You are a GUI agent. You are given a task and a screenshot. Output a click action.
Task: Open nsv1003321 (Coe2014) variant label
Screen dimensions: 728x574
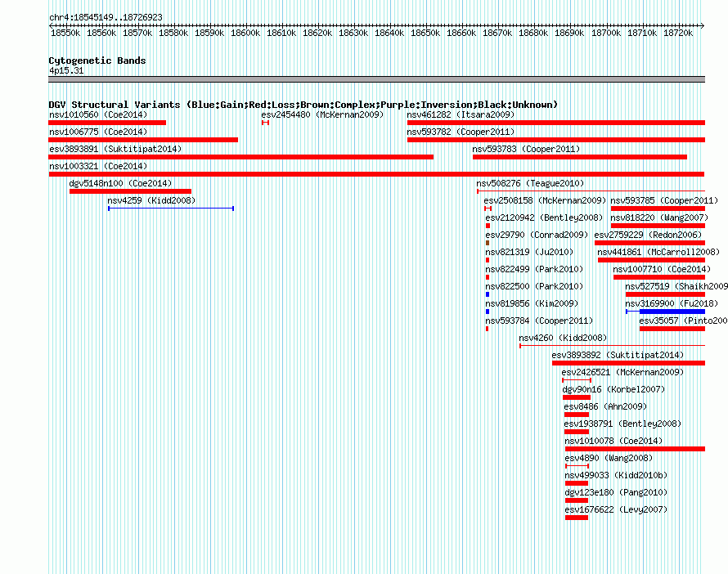98,166
